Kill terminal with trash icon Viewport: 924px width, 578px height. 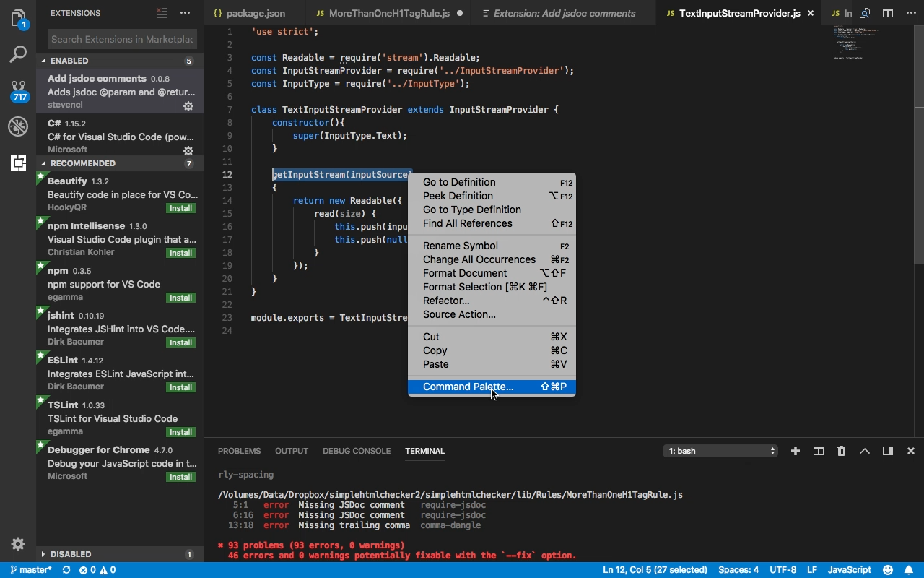[x=841, y=451]
